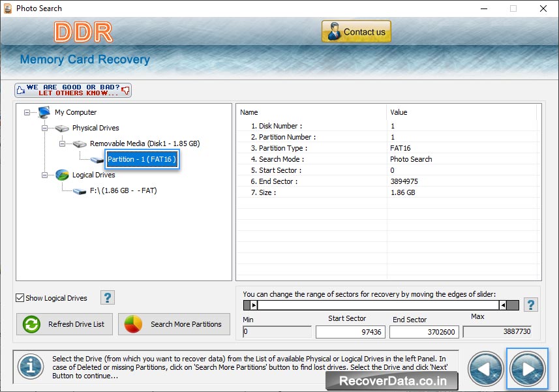Click the My Computer icon in tree
The width and height of the screenshot is (559, 392).
[x=44, y=112]
